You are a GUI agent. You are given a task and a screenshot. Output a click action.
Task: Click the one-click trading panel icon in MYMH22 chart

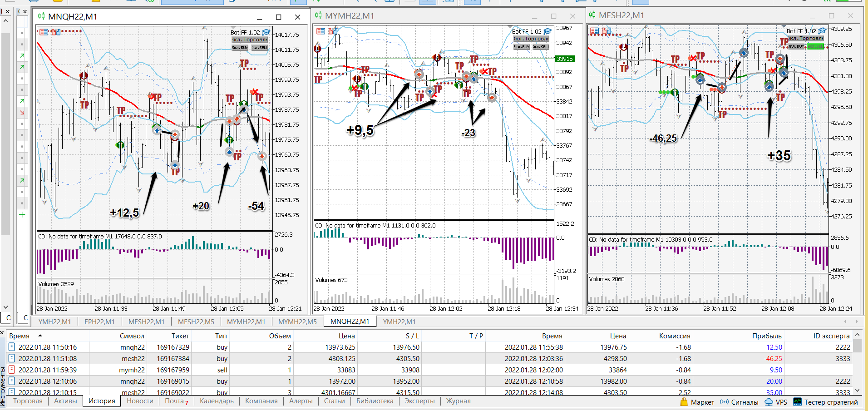tap(321, 31)
